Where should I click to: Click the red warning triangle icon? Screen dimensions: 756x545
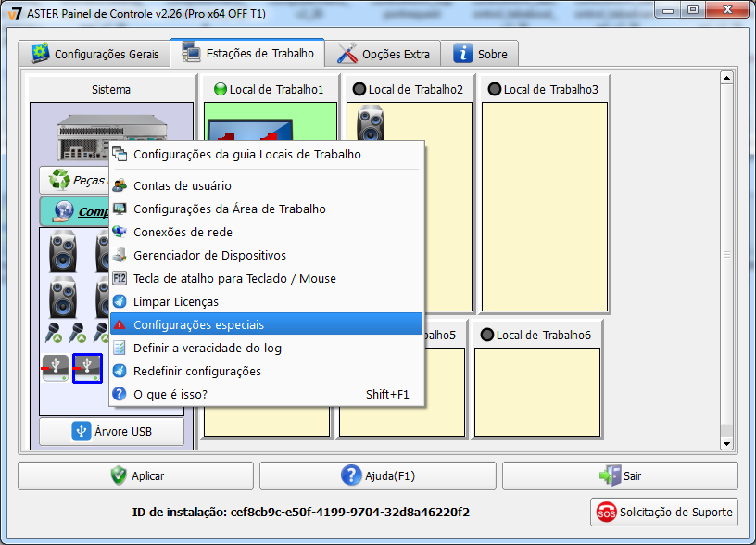click(120, 324)
